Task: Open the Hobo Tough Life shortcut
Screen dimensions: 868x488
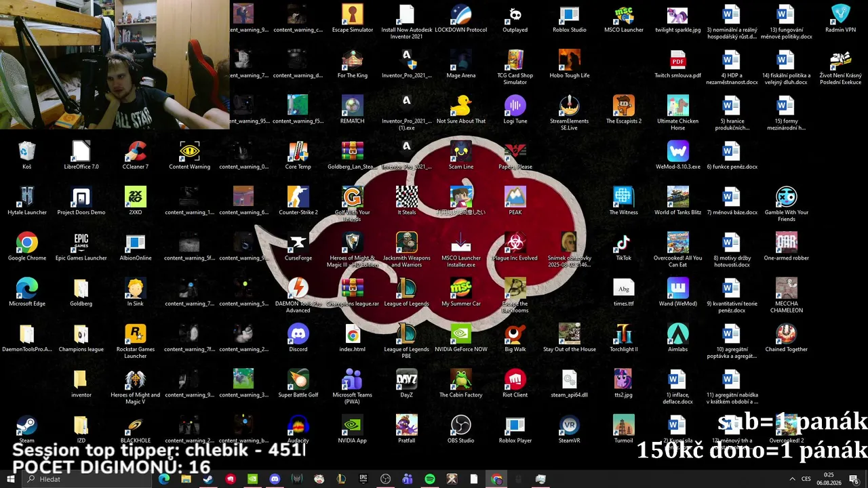Action: tap(569, 64)
